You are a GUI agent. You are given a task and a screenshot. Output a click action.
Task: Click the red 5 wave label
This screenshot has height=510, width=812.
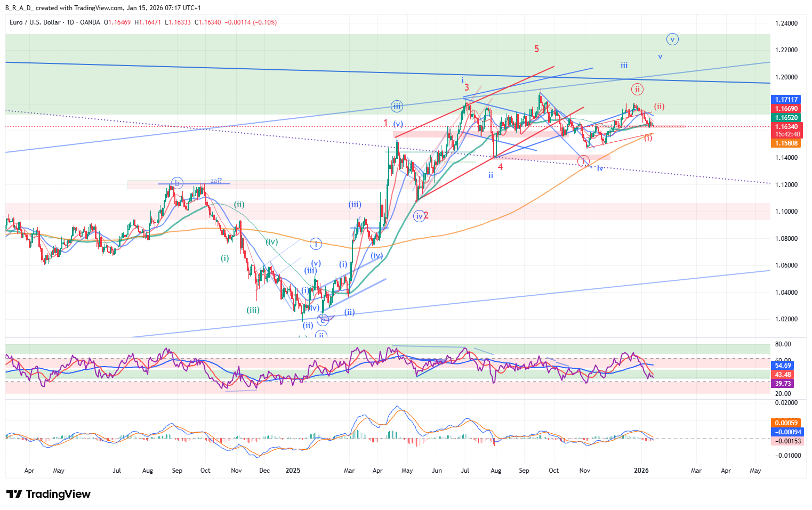pos(536,49)
